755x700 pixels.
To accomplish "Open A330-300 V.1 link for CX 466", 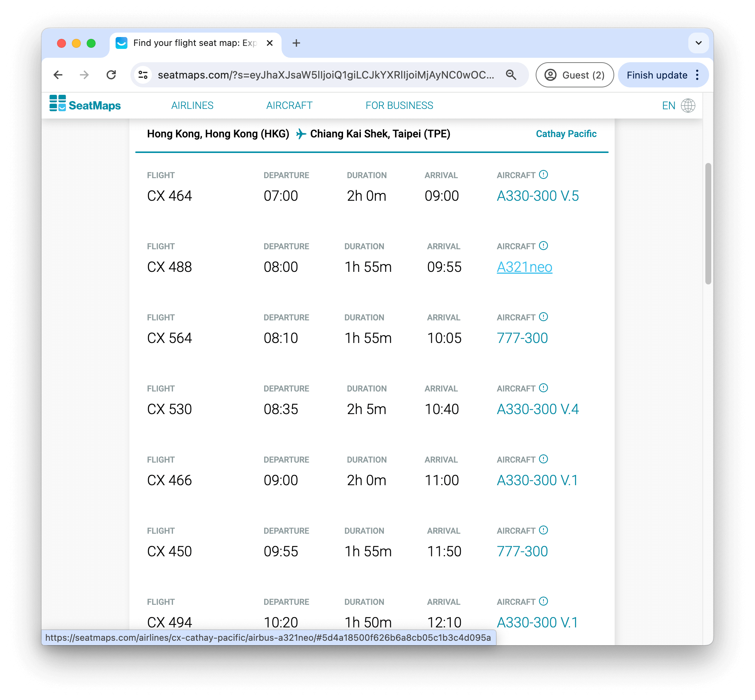I will coord(537,480).
